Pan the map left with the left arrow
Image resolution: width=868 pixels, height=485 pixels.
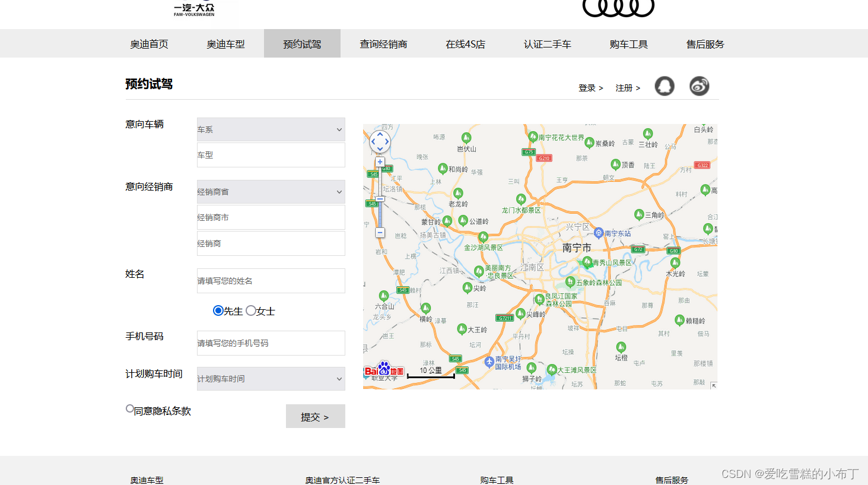(373, 141)
